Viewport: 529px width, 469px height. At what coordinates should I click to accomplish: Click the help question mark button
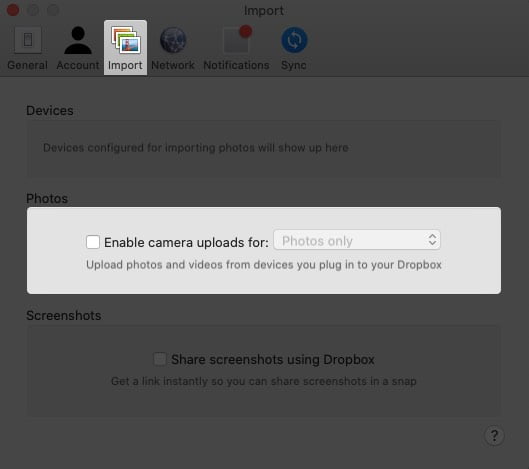[x=494, y=436]
